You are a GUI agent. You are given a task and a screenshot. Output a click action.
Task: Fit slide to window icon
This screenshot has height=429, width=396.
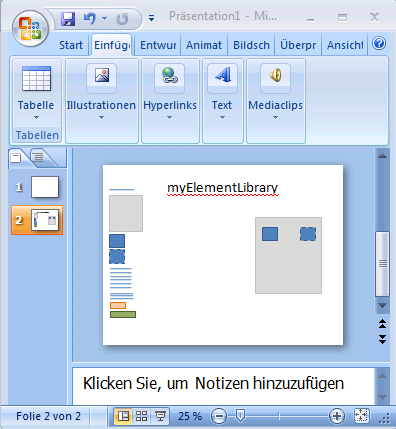pos(361,416)
